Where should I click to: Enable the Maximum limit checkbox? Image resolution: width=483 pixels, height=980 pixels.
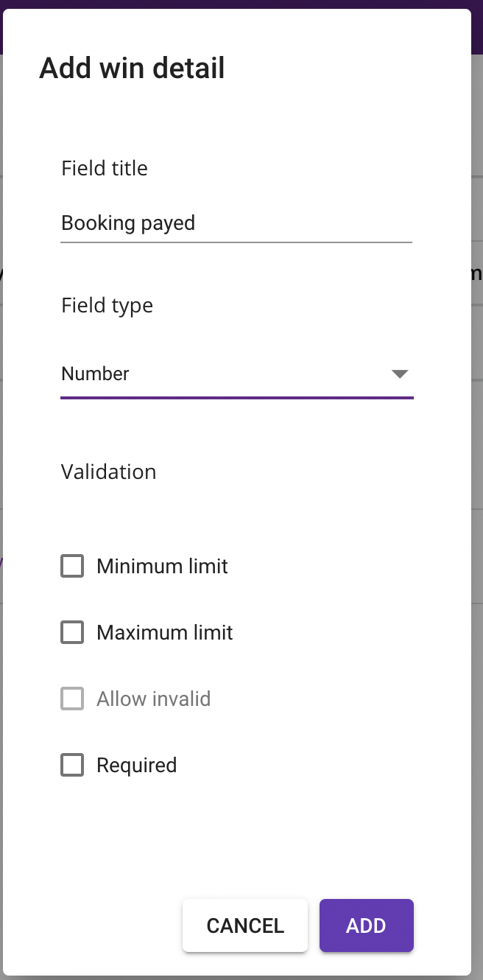pos(72,633)
